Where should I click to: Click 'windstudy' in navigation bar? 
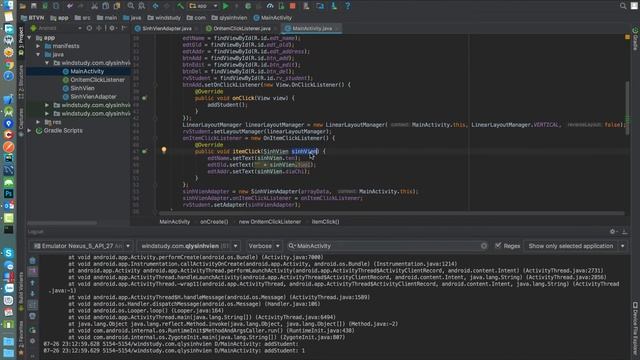pos(164,18)
